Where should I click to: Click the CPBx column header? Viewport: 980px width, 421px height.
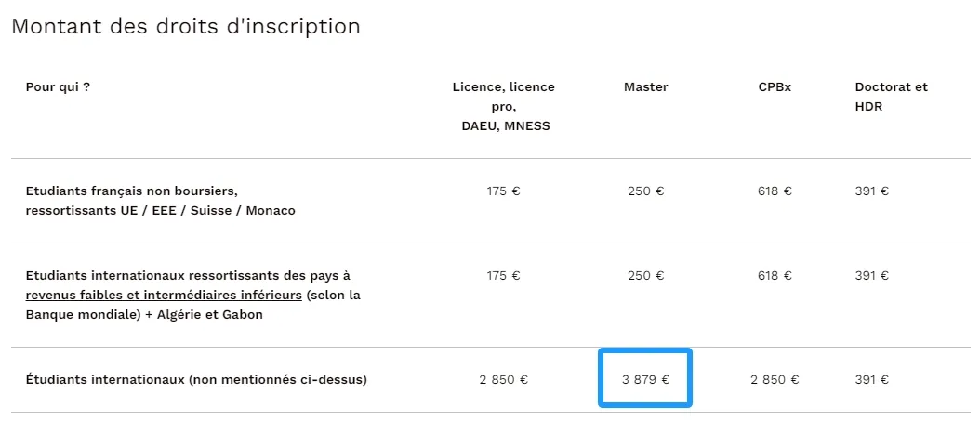tap(775, 86)
